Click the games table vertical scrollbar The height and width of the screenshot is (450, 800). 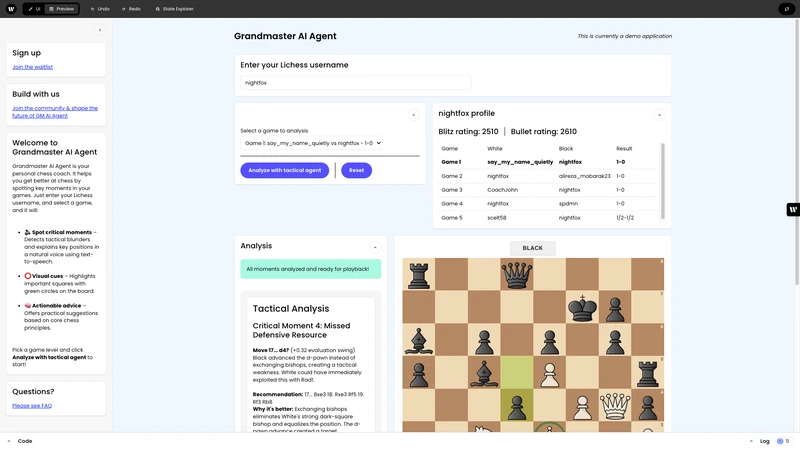pyautogui.click(x=661, y=180)
